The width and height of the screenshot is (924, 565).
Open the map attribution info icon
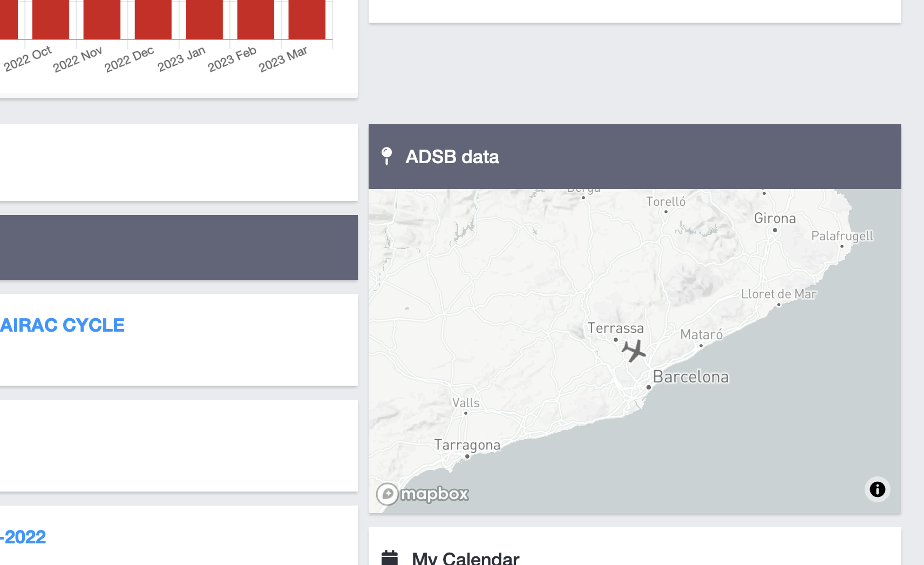[x=877, y=489]
